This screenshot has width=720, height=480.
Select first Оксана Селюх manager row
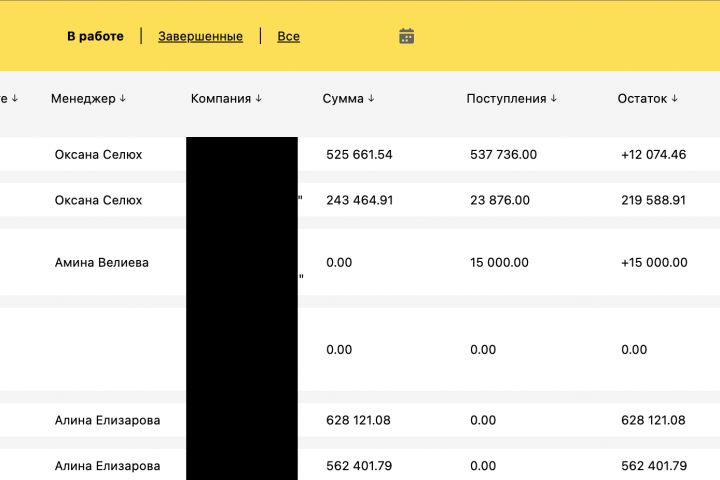[98, 155]
